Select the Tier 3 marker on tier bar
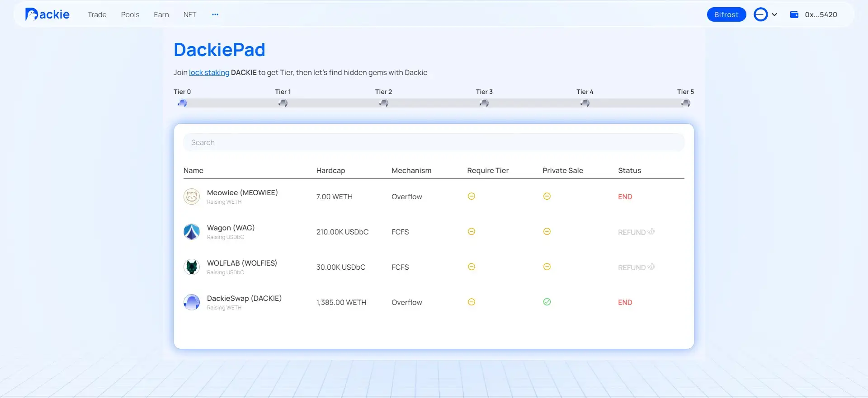The width and height of the screenshot is (868, 398). (484, 103)
